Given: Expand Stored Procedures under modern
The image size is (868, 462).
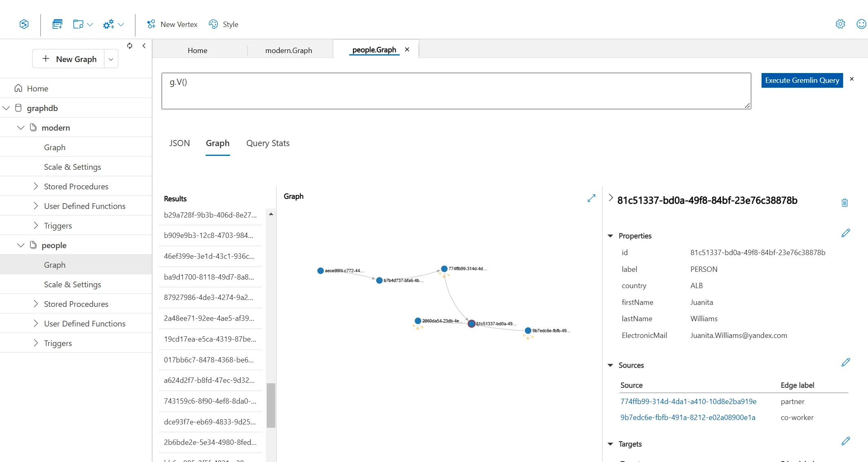Looking at the screenshot, I should click(35, 187).
